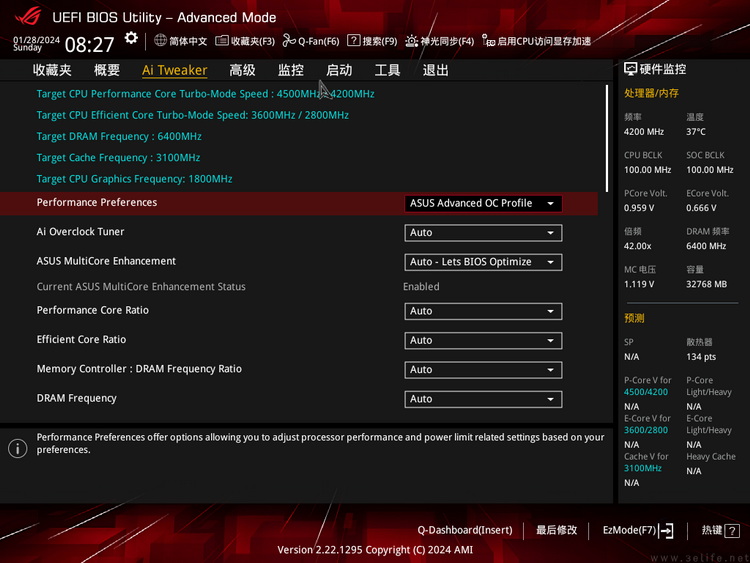Click the 134 pts cooler score

click(701, 357)
